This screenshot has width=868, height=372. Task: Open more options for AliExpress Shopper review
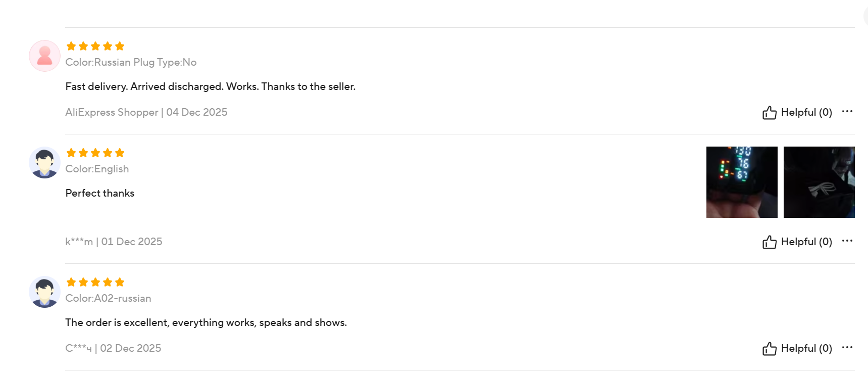coord(847,111)
